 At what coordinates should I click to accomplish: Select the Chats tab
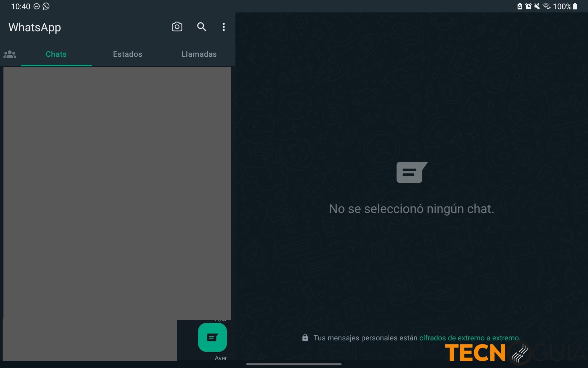click(56, 54)
